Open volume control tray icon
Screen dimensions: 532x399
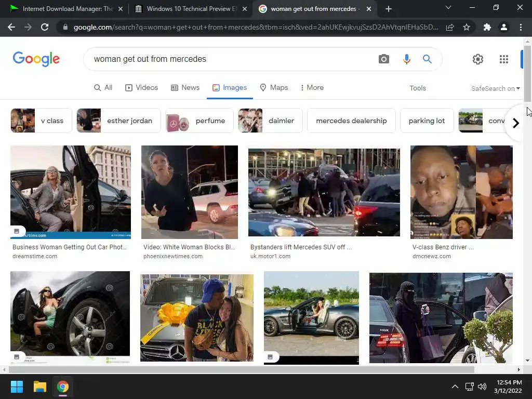[482, 387]
